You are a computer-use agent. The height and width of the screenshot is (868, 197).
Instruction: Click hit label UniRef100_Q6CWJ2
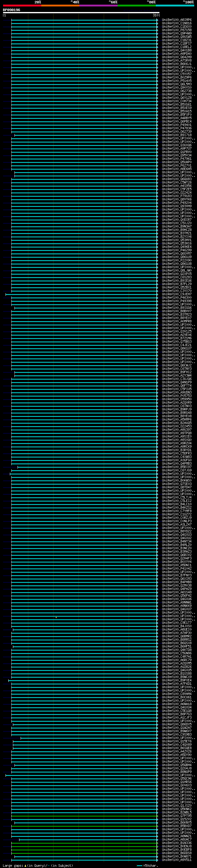(177, 365)
